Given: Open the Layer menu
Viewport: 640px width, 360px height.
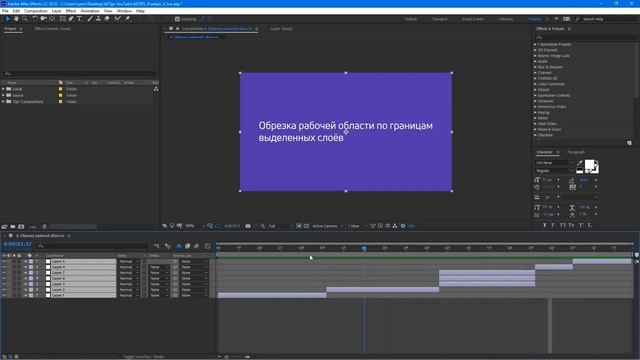Looking at the screenshot, I should click(57, 11).
